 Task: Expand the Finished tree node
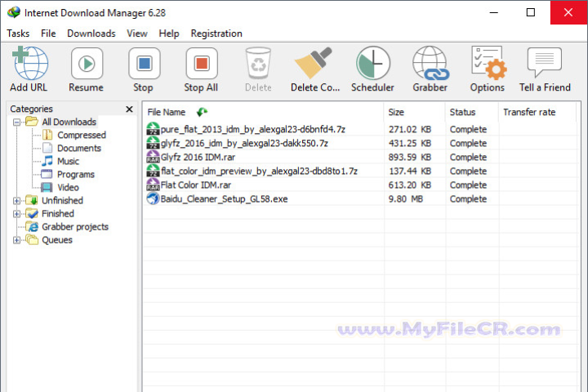point(16,214)
